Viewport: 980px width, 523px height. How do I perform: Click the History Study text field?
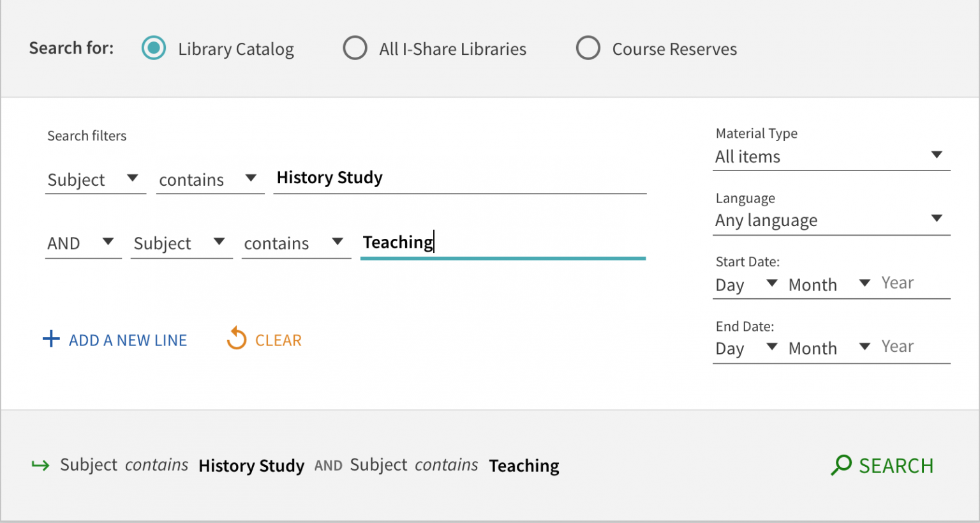tap(459, 178)
